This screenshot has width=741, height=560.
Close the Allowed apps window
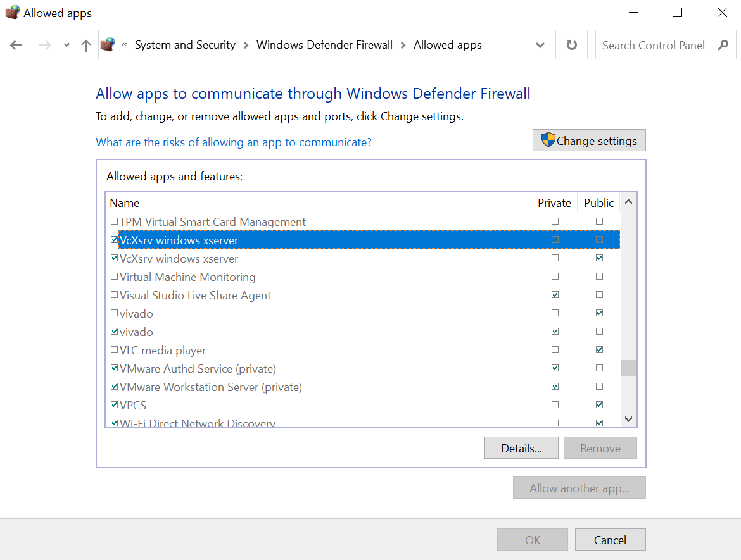click(721, 13)
